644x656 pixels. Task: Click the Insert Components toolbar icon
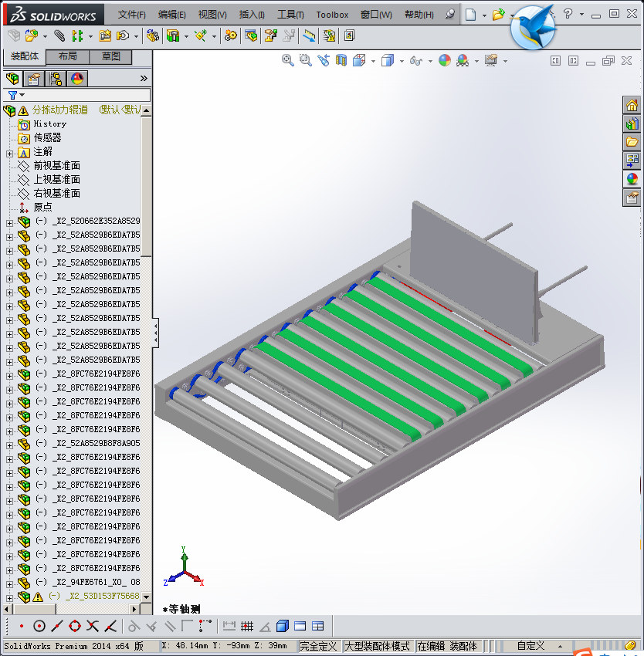[31, 36]
